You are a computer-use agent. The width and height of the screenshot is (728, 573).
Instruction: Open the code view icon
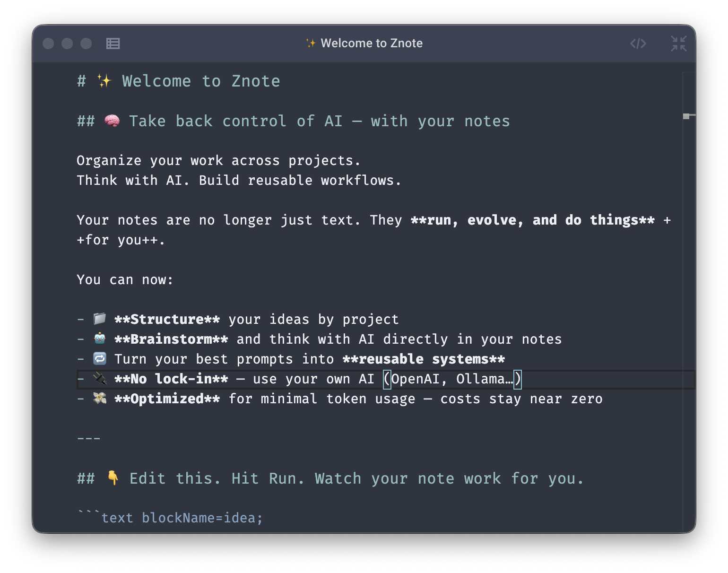point(638,43)
